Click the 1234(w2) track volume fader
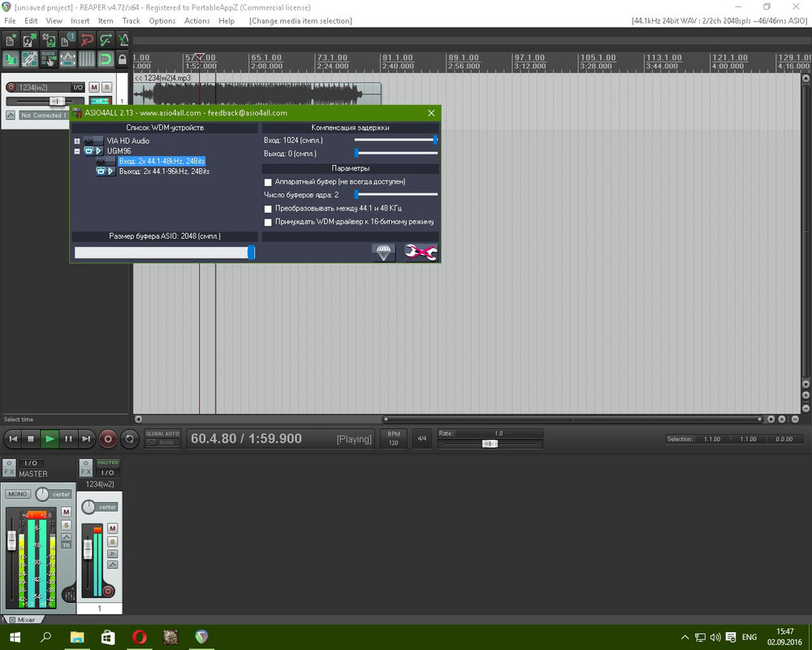The image size is (812, 650). coord(57,101)
